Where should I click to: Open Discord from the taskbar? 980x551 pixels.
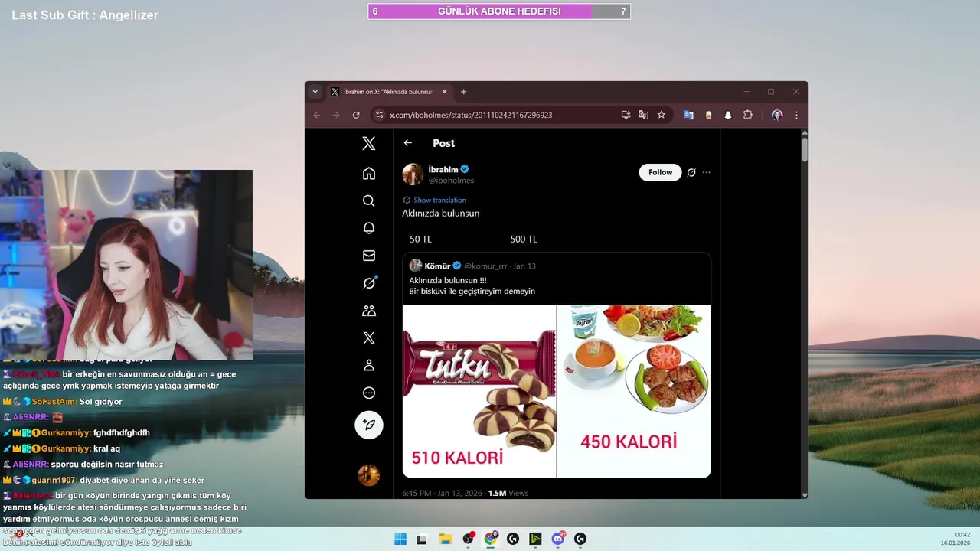558,539
